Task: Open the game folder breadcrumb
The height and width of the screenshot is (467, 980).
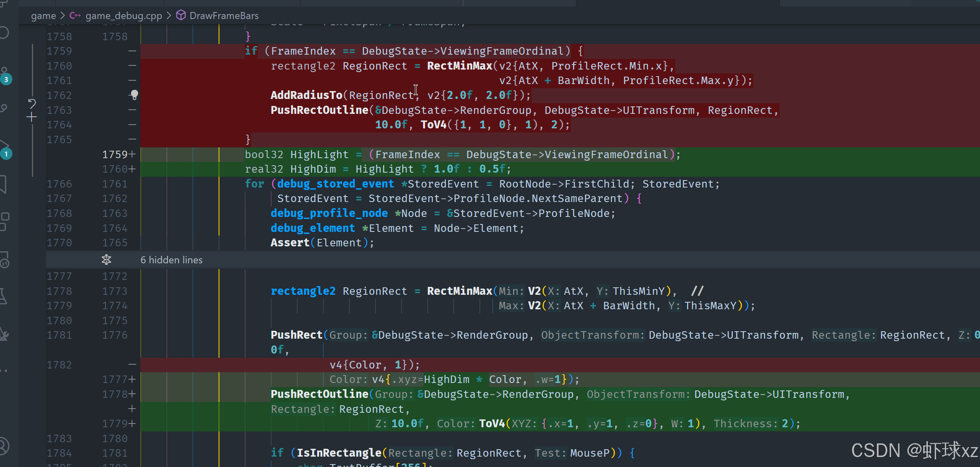Action: click(x=43, y=16)
